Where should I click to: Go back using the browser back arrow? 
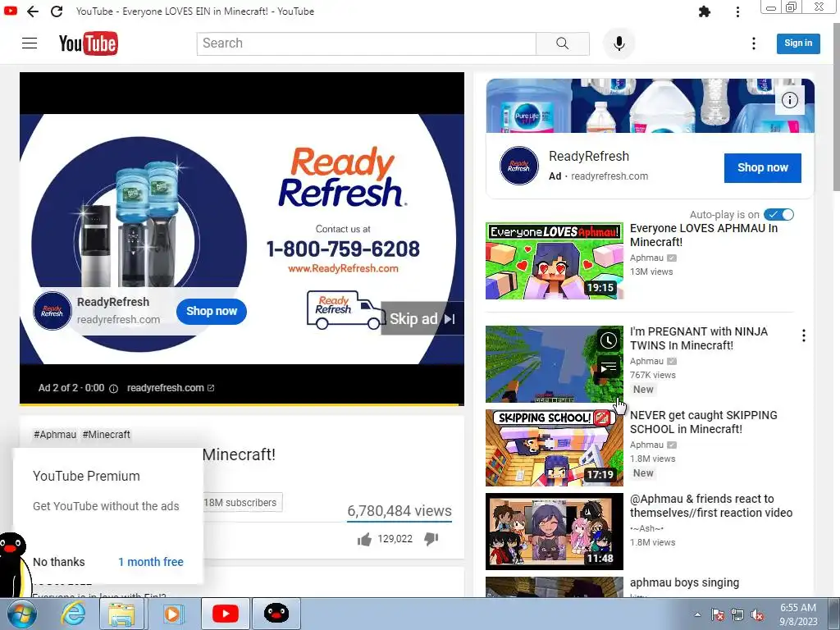point(33,11)
